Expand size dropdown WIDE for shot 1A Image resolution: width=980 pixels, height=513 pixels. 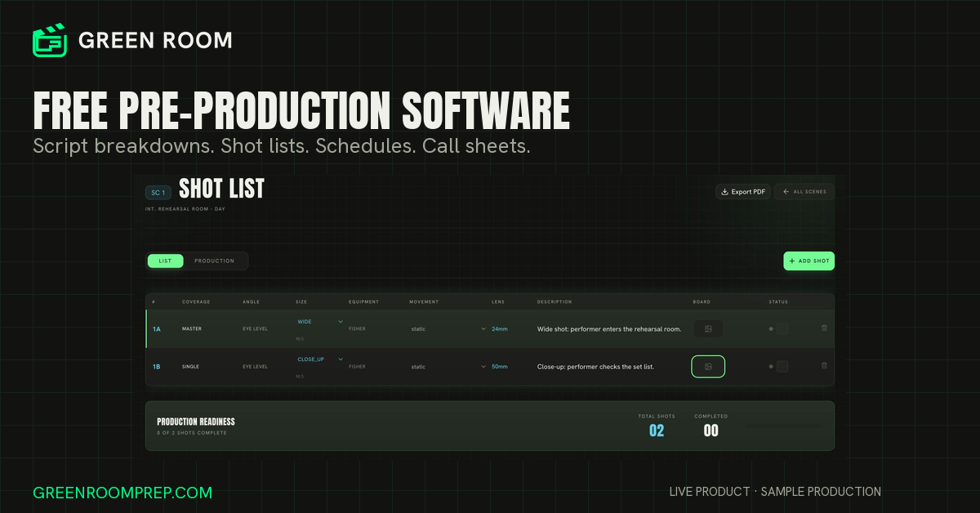(319, 322)
